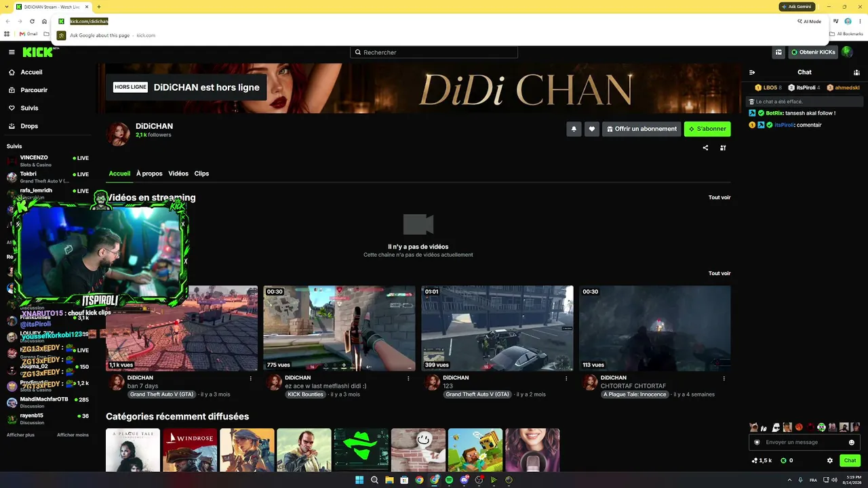Screen dimensions: 868x488
Task: Open options menu for CHTORTAF clip
Action: 724,378
